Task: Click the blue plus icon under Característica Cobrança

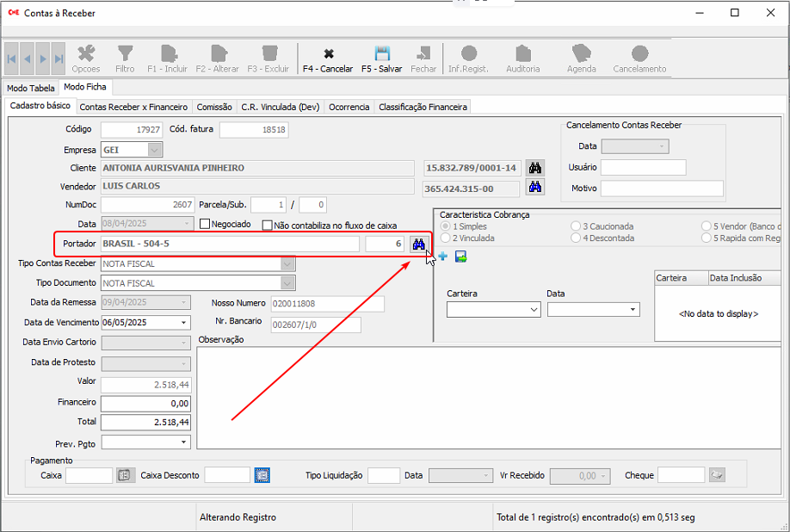Action: tap(442, 257)
